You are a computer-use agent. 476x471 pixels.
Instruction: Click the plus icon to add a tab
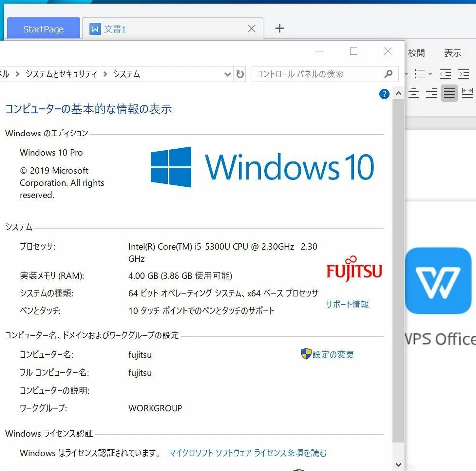point(279,28)
